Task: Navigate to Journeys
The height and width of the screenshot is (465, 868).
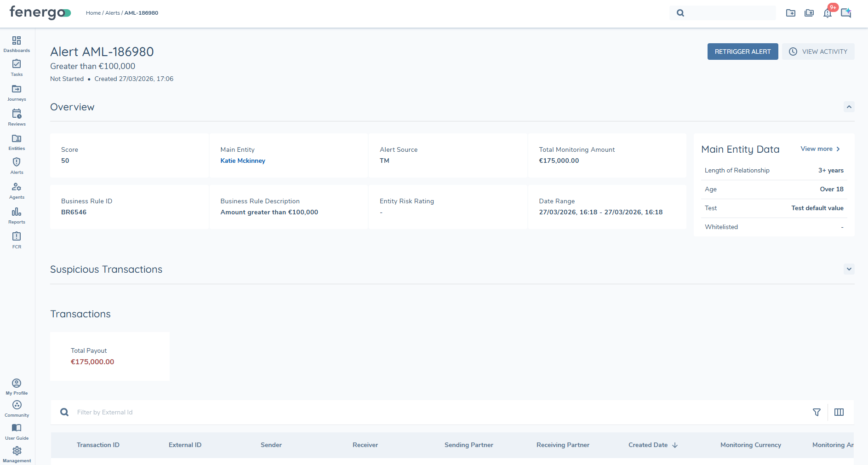Action: pos(17,92)
